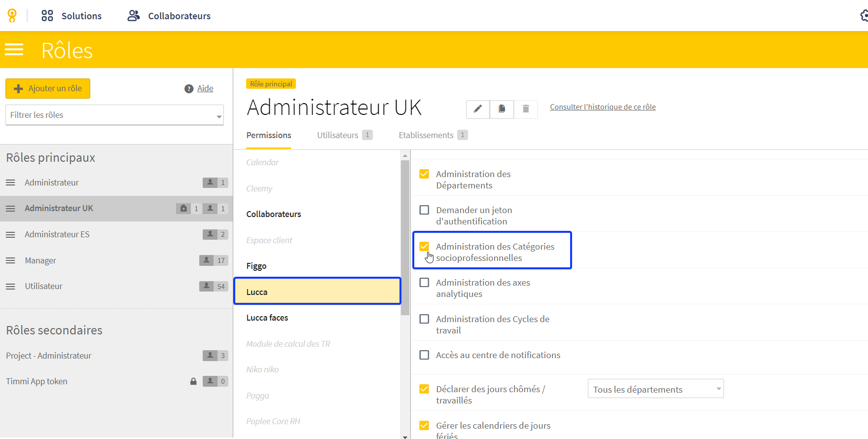Click the trash delete role icon
The height and width of the screenshot is (439, 868).
point(526,109)
